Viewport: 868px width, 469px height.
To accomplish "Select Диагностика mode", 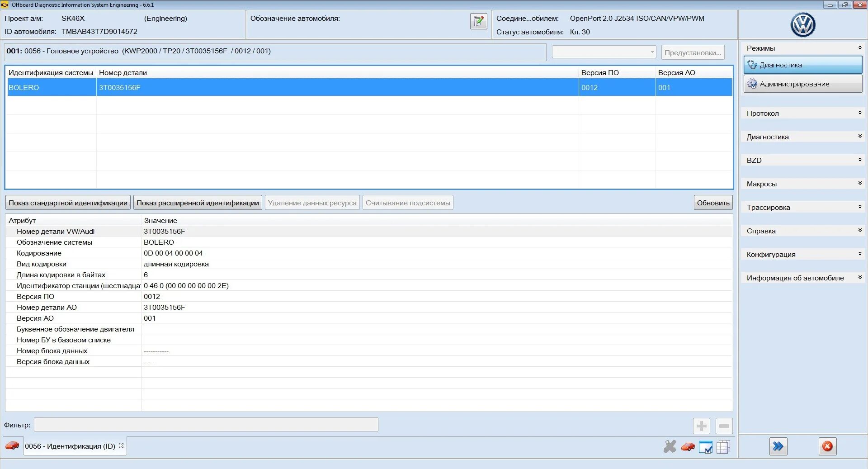I will (803, 65).
